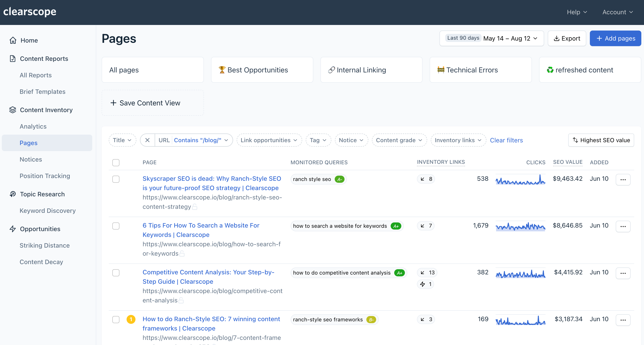Image resolution: width=644 pixels, height=345 pixels.
Task: Click clicks sparkline chart for 6 Tips row
Action: (x=520, y=226)
